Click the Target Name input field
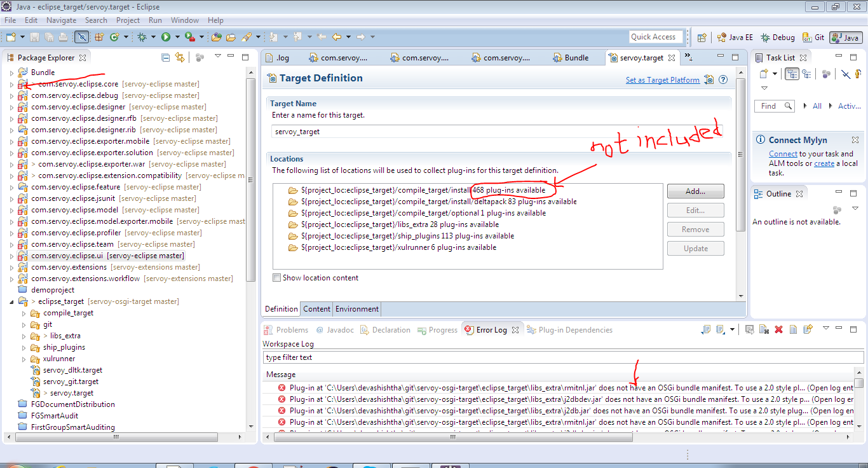The width and height of the screenshot is (868, 468). [x=497, y=132]
